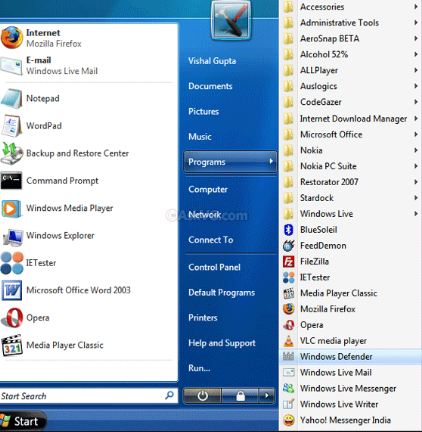The width and height of the screenshot is (422, 432).
Task: Open Command Prompt icon
Action: [x=11, y=180]
